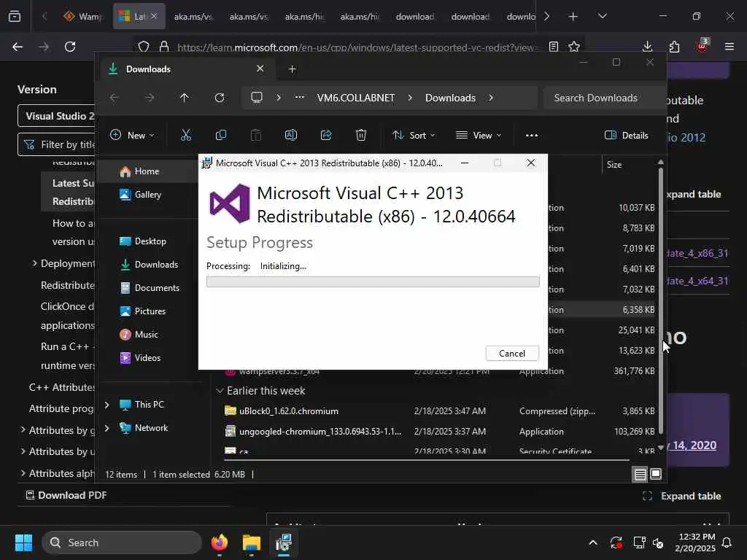The image size is (747, 560).
Task: List all Firefox tabs dropdown
Action: pos(602,16)
